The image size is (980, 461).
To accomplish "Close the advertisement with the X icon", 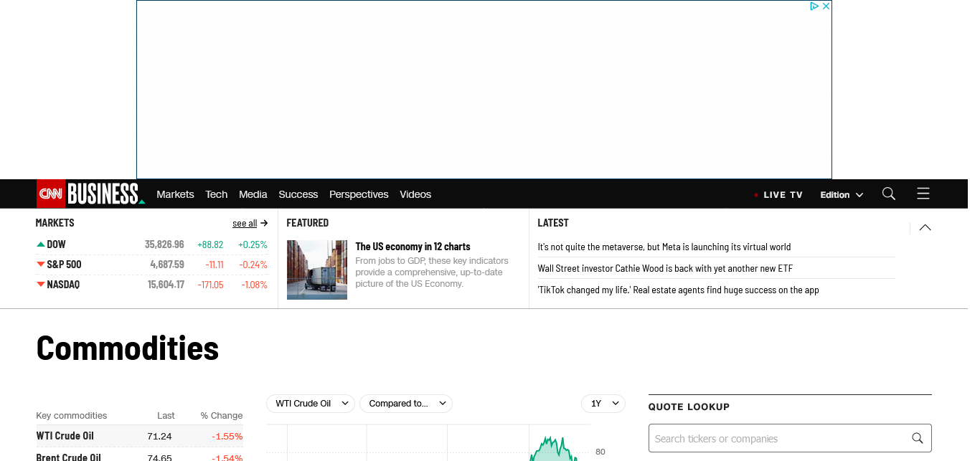I will tap(826, 6).
